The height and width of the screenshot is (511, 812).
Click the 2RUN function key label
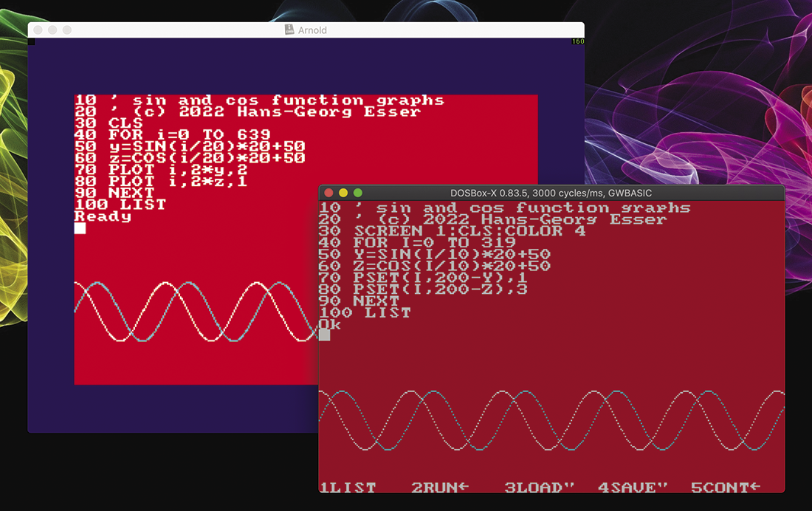point(440,487)
